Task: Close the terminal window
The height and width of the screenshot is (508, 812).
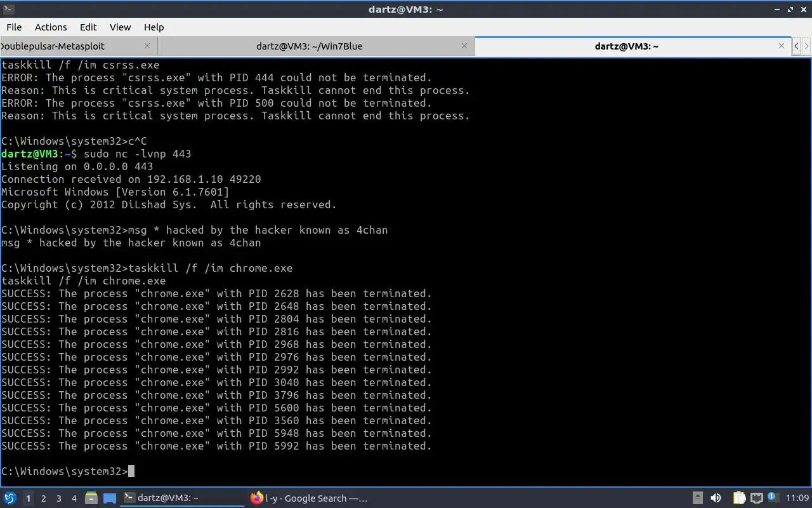Action: click(x=804, y=9)
